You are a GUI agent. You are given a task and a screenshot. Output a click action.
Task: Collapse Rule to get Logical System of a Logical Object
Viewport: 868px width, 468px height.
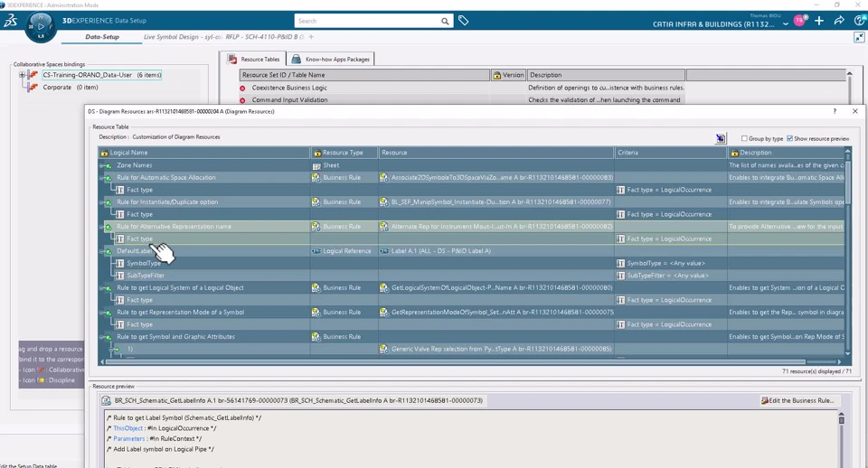[x=102, y=288]
